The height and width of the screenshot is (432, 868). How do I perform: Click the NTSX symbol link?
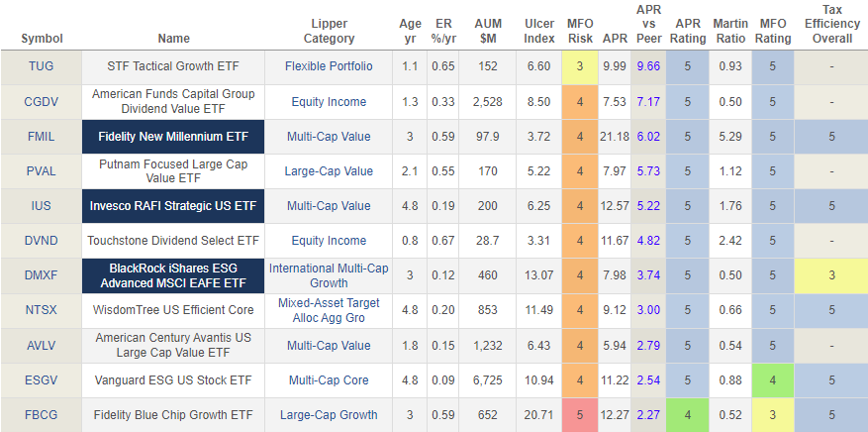(x=41, y=310)
